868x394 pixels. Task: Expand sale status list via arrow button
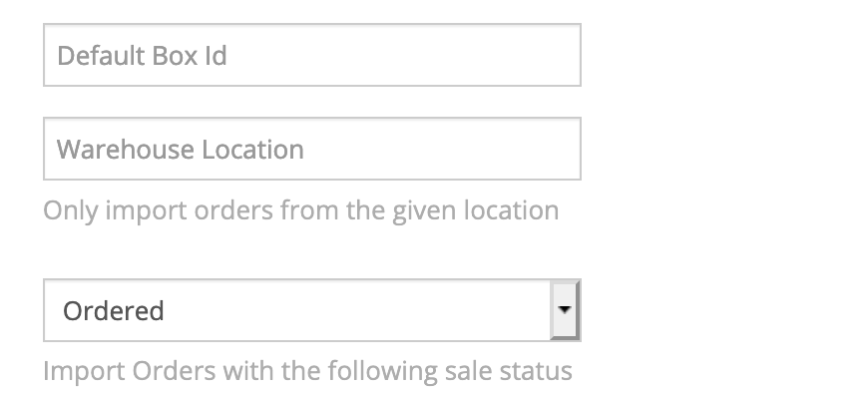(x=565, y=310)
